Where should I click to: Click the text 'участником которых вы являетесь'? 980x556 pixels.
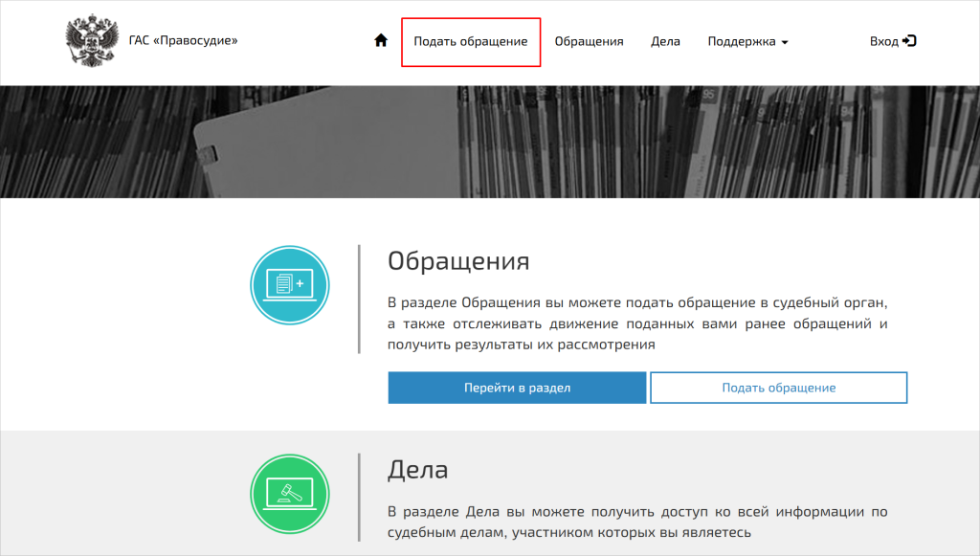pos(632,532)
